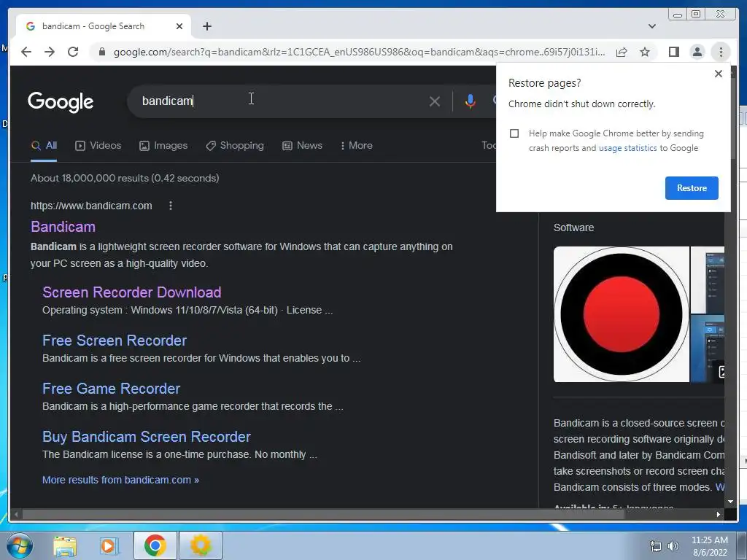Switch to the Videos tab
This screenshot has height=560, width=747.
(98, 146)
